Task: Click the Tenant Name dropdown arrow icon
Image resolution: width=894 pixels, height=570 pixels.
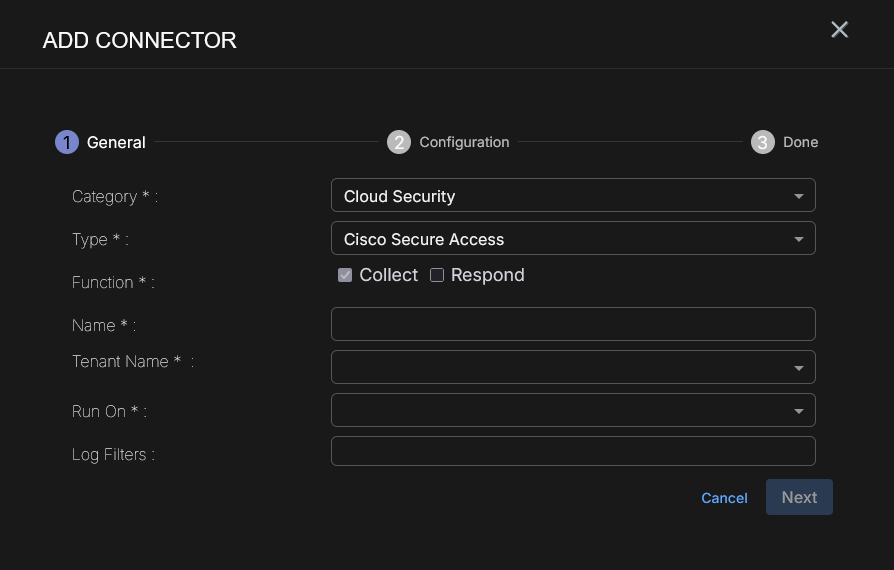Action: click(799, 368)
